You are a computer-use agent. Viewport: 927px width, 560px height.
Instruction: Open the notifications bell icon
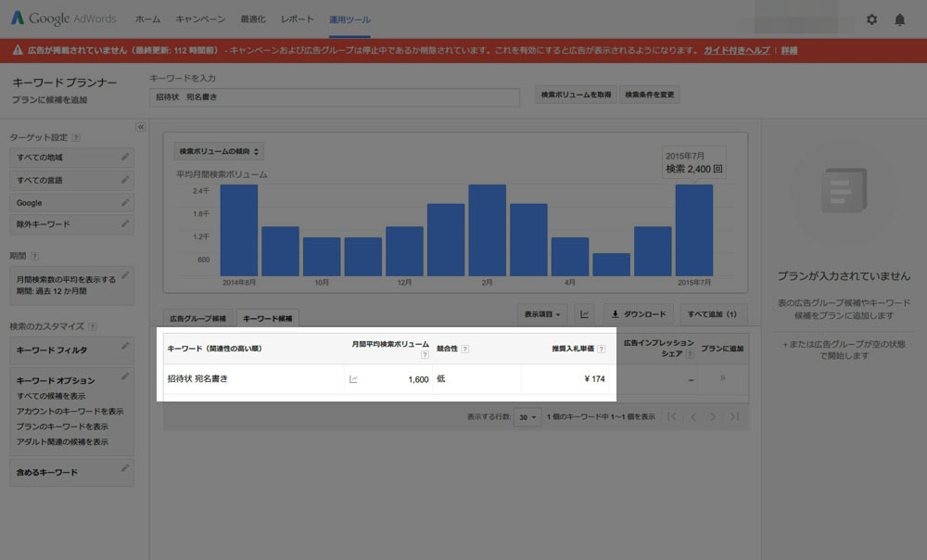click(899, 19)
